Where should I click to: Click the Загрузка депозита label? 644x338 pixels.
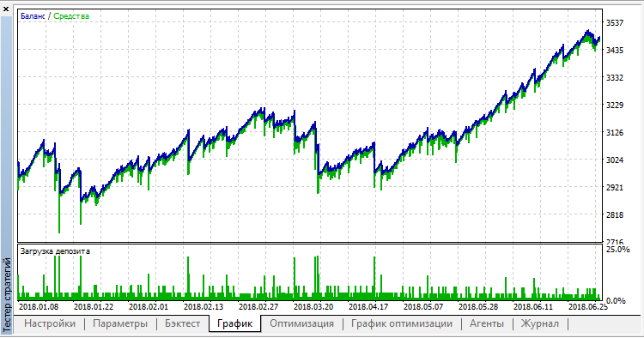pos(55,251)
